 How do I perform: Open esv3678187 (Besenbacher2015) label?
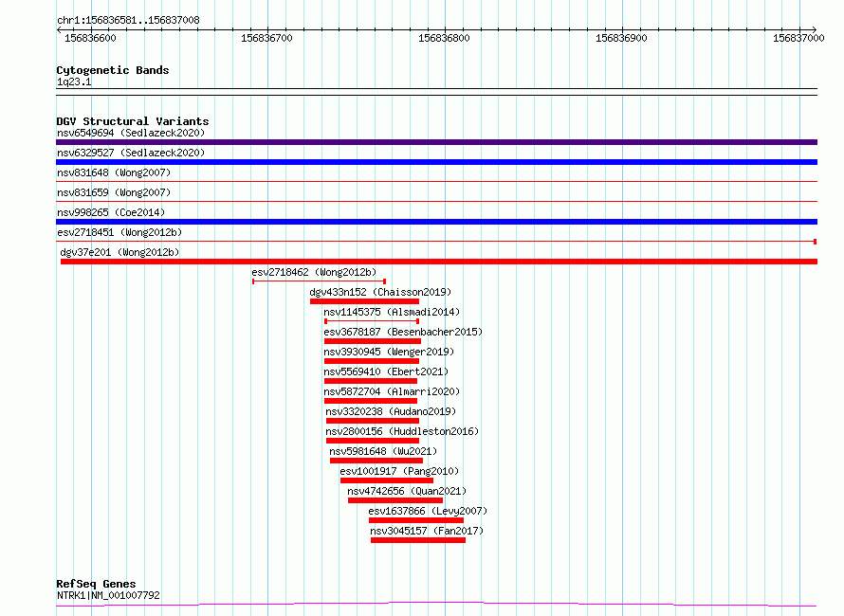click(403, 332)
